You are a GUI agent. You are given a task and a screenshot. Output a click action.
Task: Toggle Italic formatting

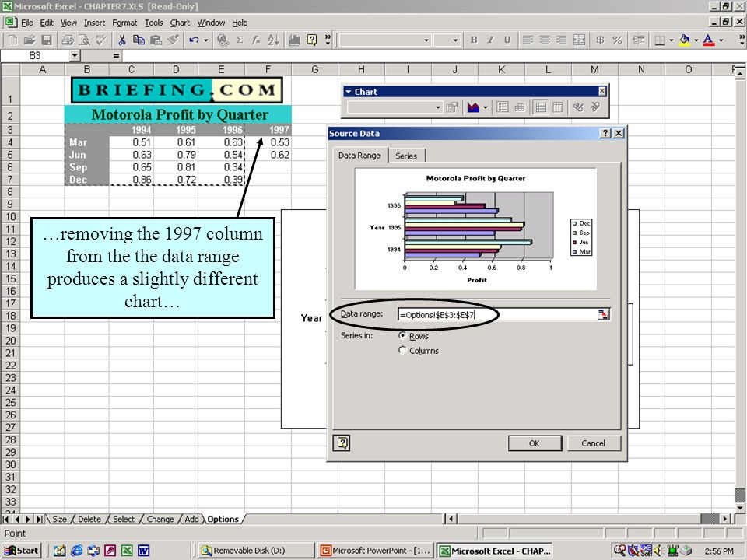coord(490,40)
